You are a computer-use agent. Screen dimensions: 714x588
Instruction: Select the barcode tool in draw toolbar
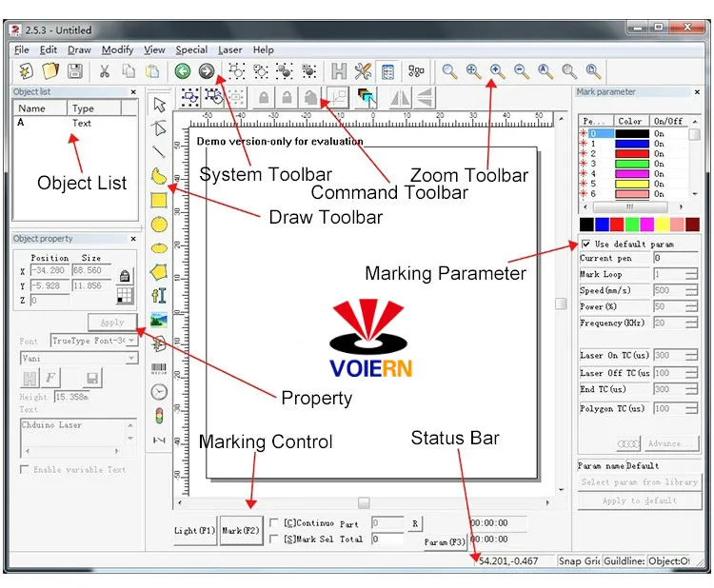[159, 368]
